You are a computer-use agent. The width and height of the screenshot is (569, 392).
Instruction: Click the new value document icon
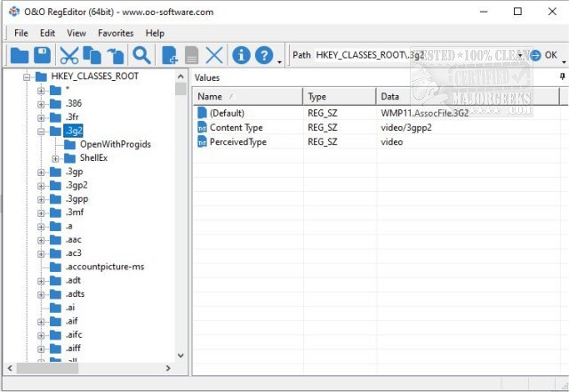tap(170, 55)
